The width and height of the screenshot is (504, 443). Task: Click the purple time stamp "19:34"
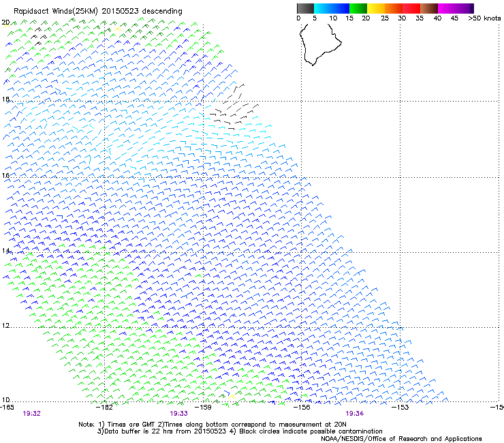(x=355, y=414)
